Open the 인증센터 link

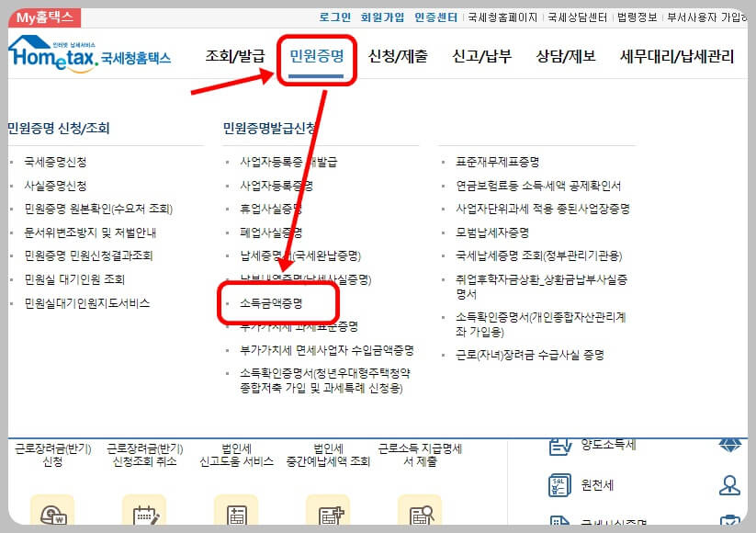pos(435,17)
